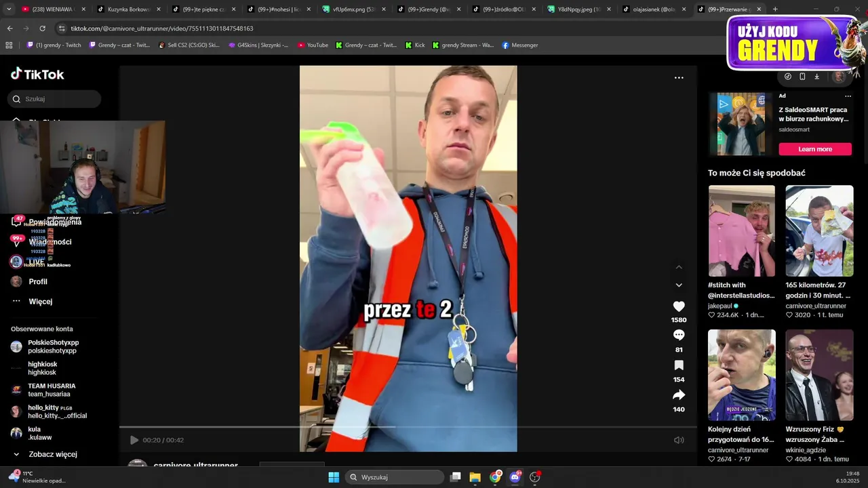Open grendy - Twitch bookmark
Image resolution: width=868 pixels, height=488 pixels.
pos(54,45)
